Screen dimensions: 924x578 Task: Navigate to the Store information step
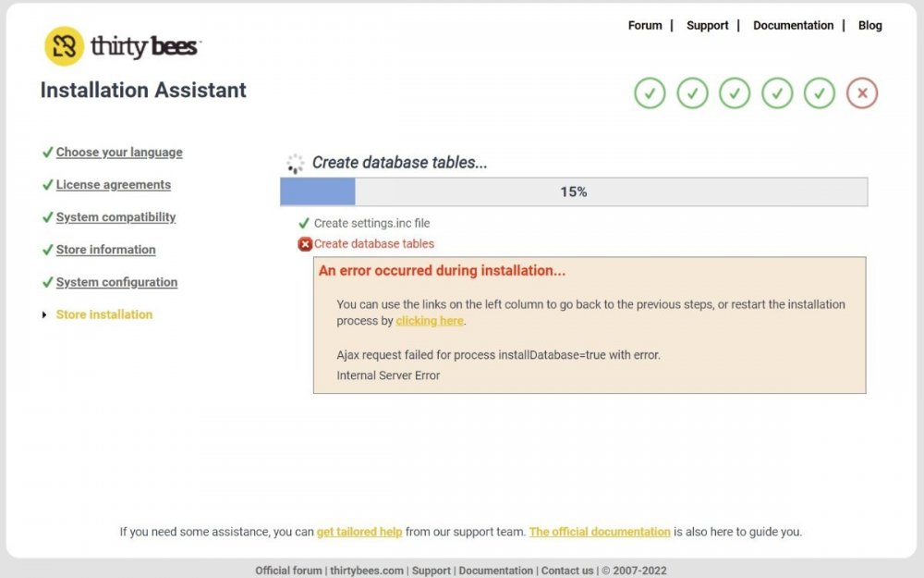(105, 250)
